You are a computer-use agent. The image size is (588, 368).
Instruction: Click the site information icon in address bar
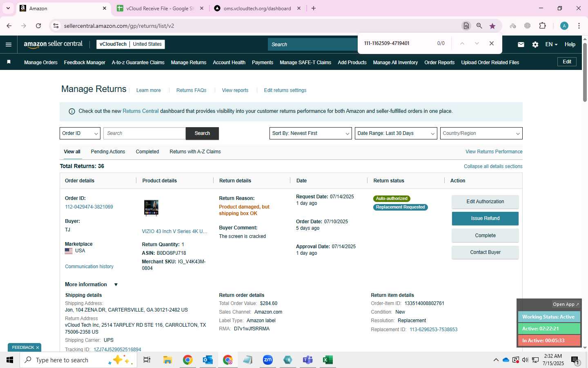coord(56,26)
